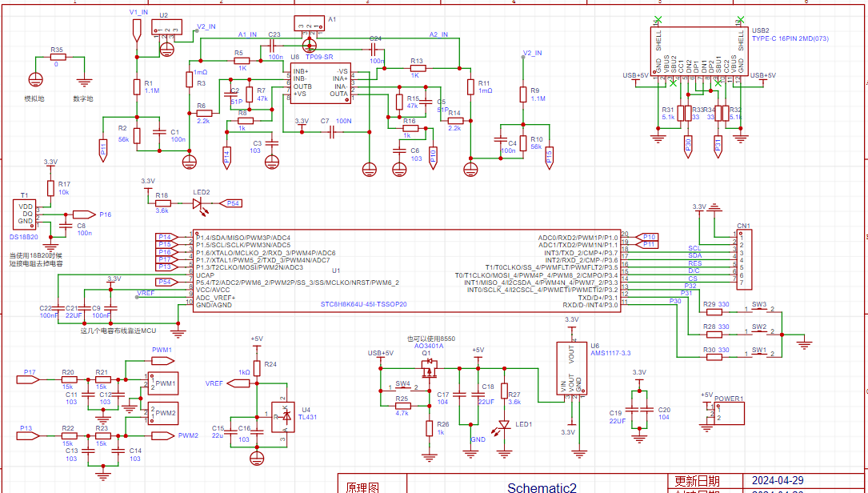
Task: Select the CN1 seven-pin connector
Action: [744, 259]
